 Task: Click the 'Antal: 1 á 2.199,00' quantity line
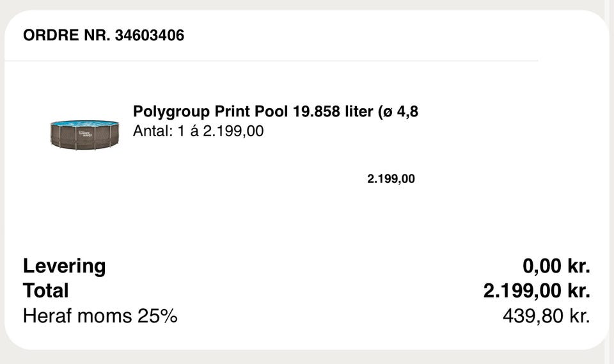(x=198, y=131)
